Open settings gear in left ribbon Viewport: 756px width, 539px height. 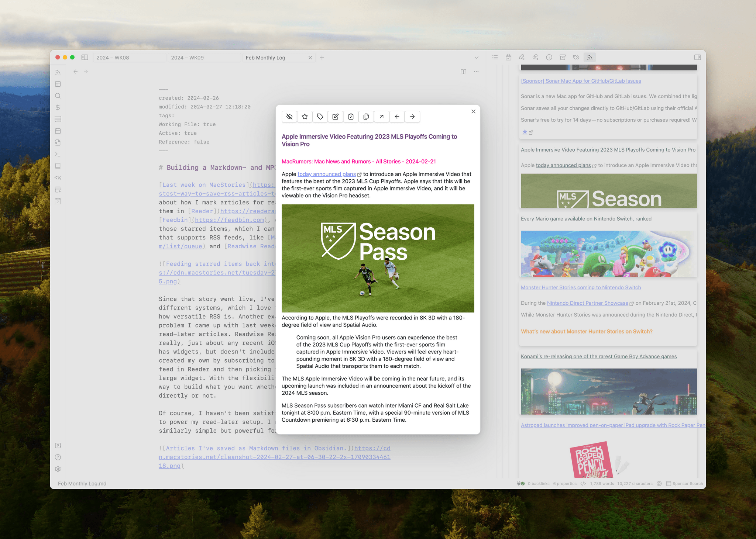coord(58,469)
